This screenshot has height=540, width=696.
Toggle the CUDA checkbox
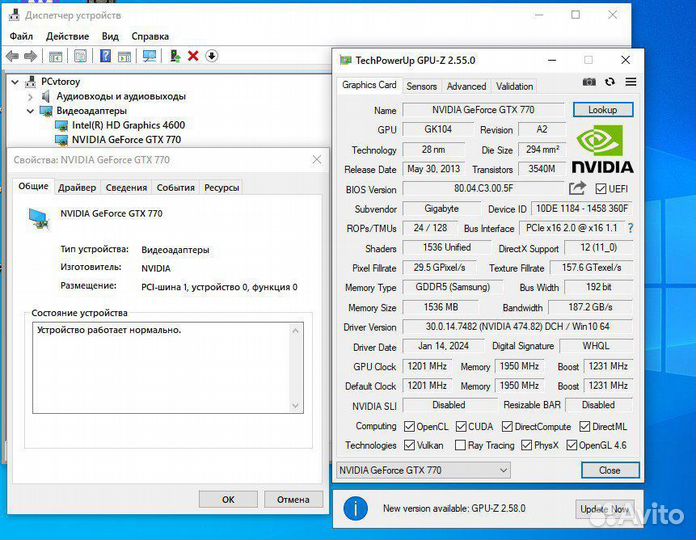click(x=461, y=426)
